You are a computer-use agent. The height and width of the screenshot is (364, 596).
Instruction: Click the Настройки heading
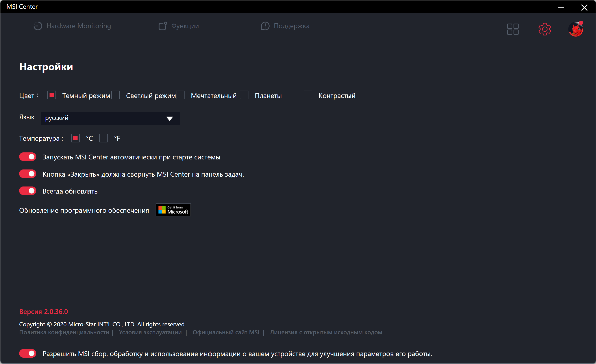pos(46,67)
